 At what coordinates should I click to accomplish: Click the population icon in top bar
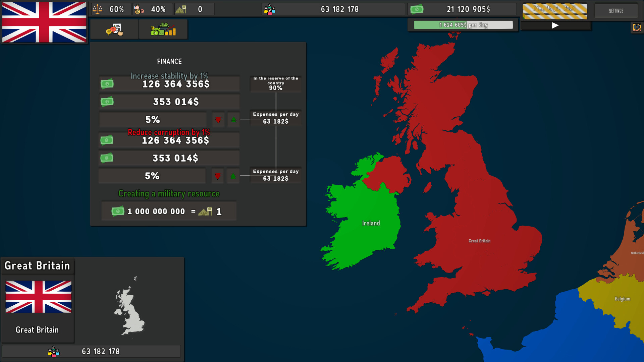pos(269,9)
